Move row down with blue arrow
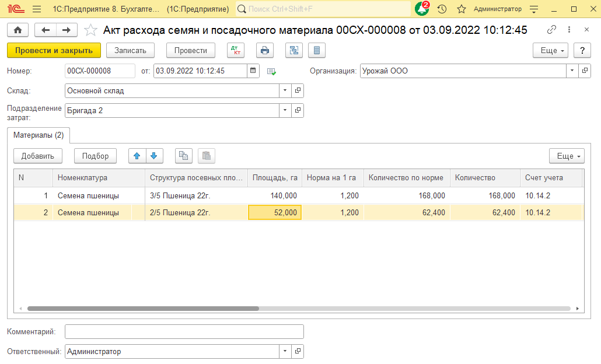The width and height of the screenshot is (601, 364). pos(154,156)
